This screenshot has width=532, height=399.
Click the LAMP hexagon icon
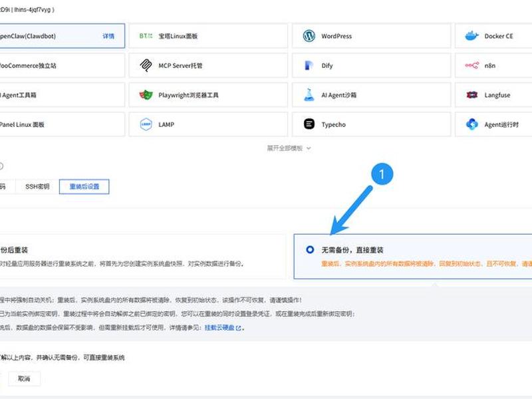(146, 124)
